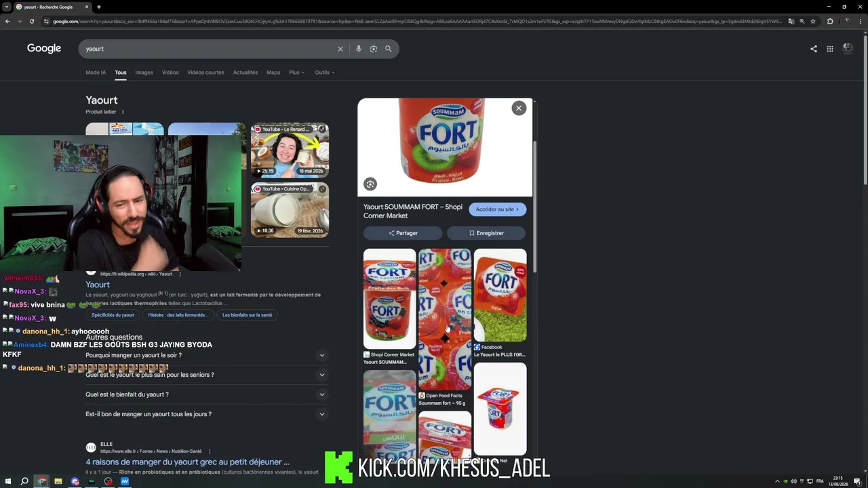
Task: Open the Google apps grid
Action: click(830, 49)
